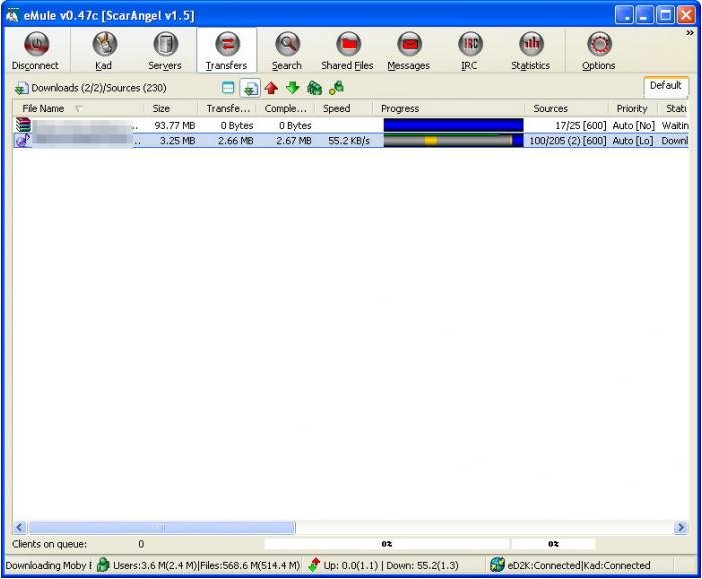Sort by the File Name column
The image size is (702, 579).
pos(78,108)
